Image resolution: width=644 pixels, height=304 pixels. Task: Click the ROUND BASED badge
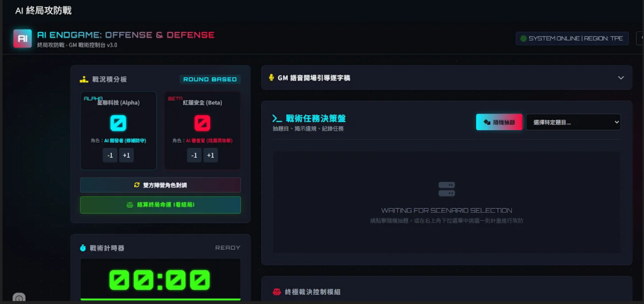point(210,79)
